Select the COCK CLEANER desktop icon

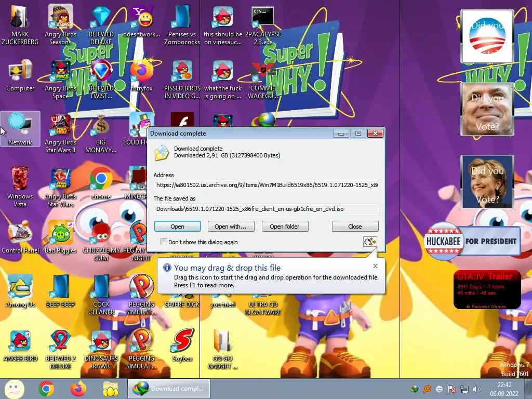pos(101,295)
